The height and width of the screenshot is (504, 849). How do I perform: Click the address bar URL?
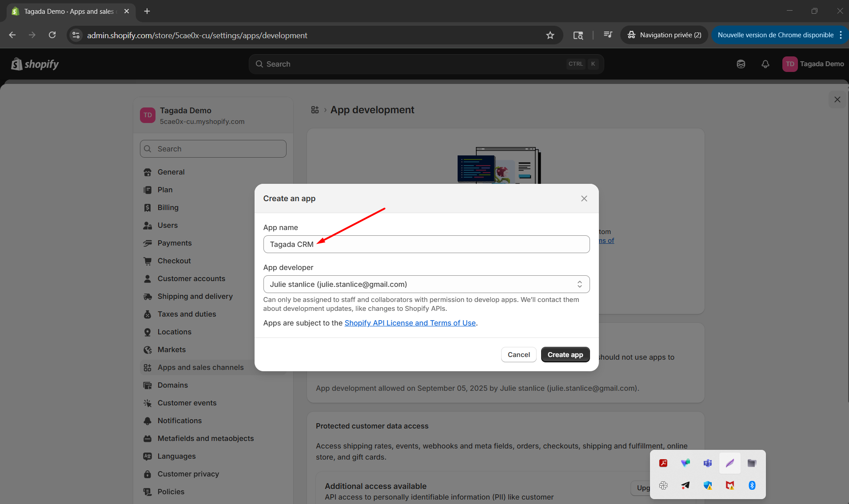tap(197, 35)
